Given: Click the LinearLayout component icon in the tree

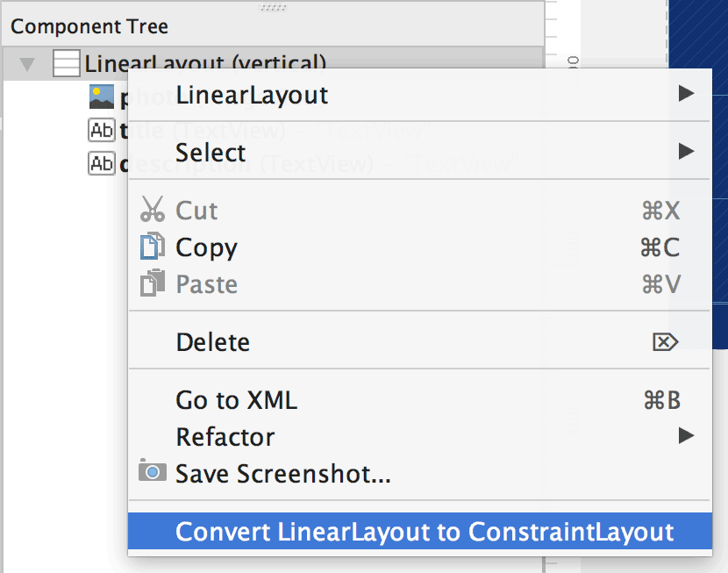Looking at the screenshot, I should coord(68,63).
